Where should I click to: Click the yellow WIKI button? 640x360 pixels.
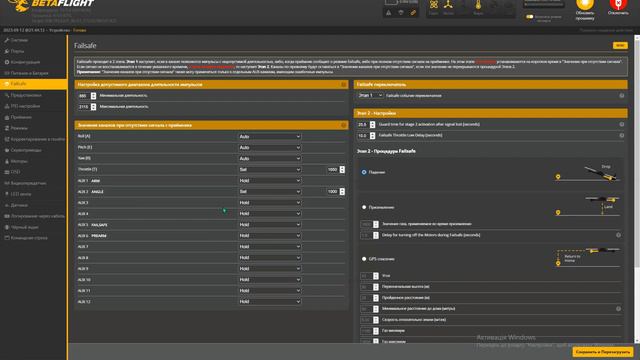pyautogui.click(x=620, y=45)
